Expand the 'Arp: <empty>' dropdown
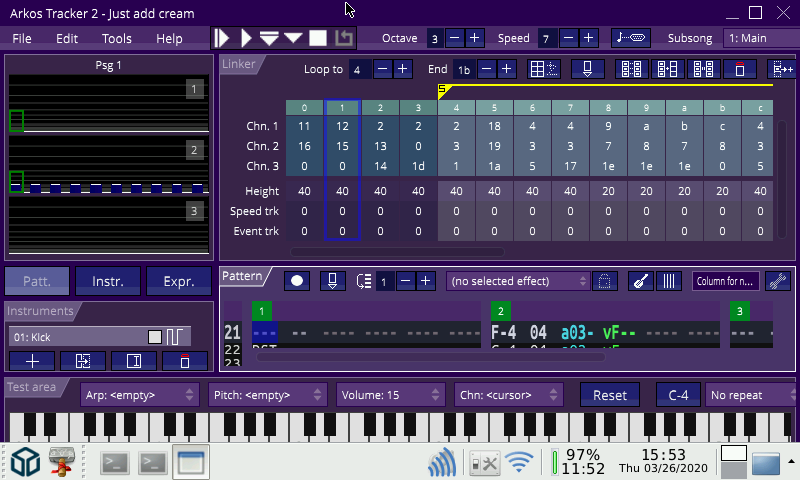Viewport: 800px width, 480px height. click(138, 395)
